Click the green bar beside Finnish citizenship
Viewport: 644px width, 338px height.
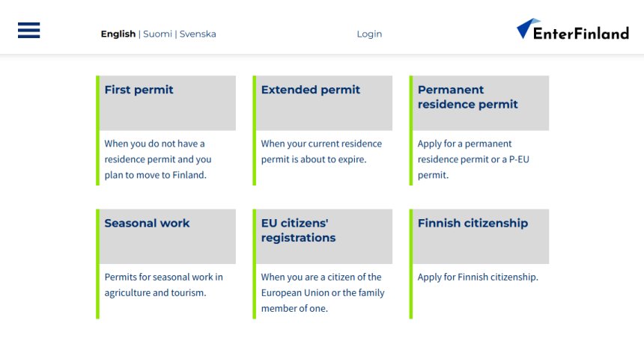pyautogui.click(x=411, y=263)
